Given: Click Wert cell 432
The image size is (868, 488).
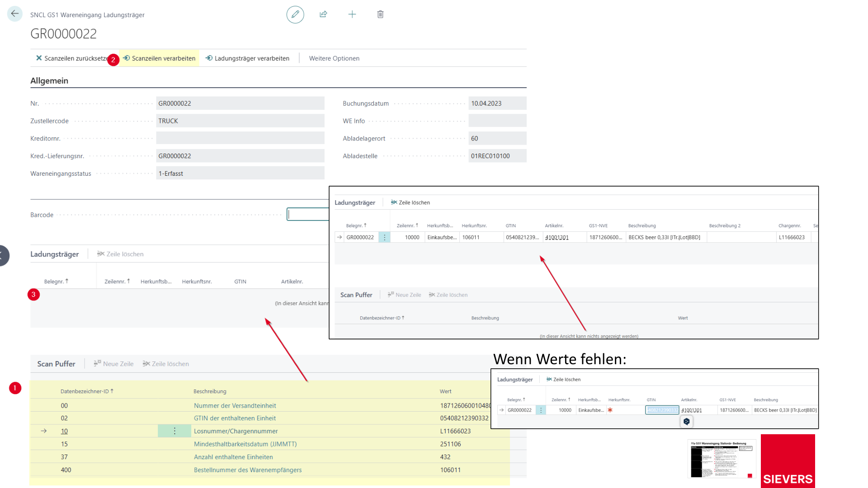Looking at the screenshot, I should click(445, 457).
